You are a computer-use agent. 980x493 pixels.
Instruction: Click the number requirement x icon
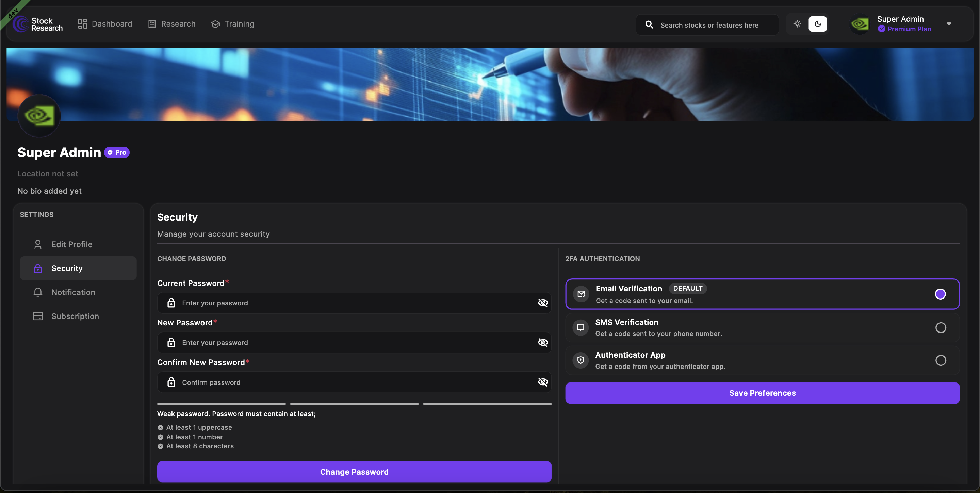[x=160, y=437]
